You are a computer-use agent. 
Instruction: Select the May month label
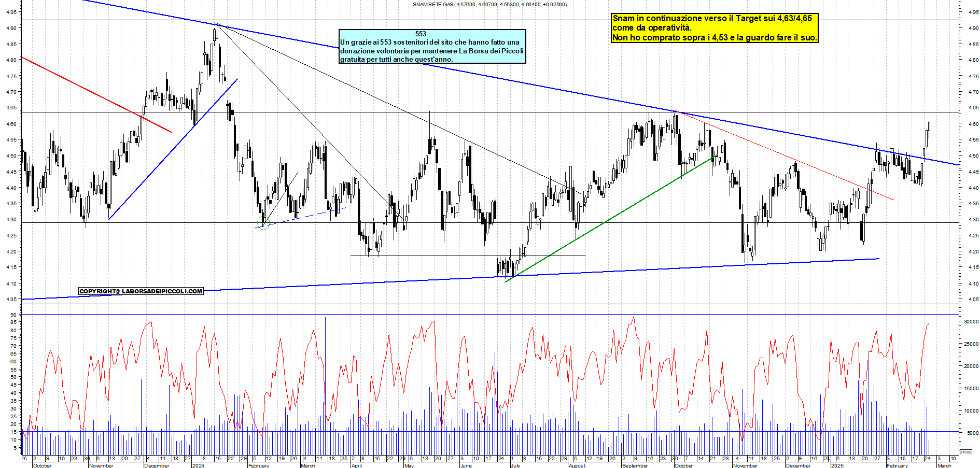tap(409, 465)
